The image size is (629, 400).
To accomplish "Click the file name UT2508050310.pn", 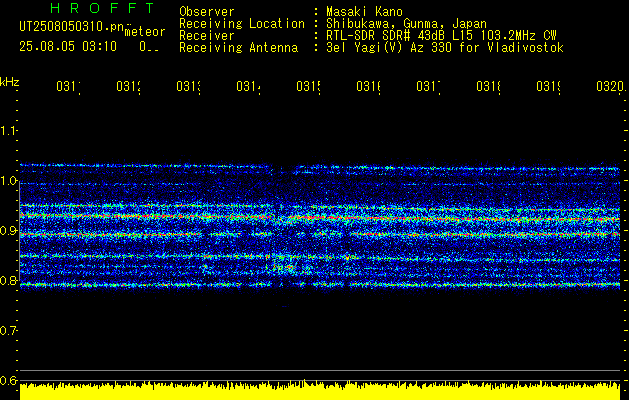I will (72, 26).
